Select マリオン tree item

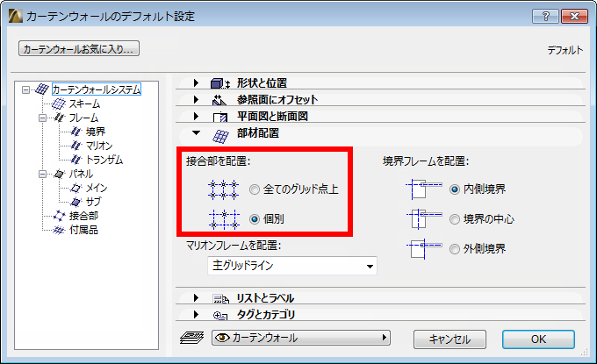99,146
